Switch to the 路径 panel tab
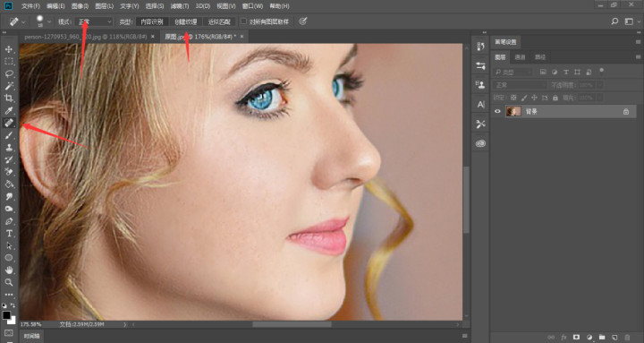This screenshot has height=343, width=644. (x=540, y=57)
